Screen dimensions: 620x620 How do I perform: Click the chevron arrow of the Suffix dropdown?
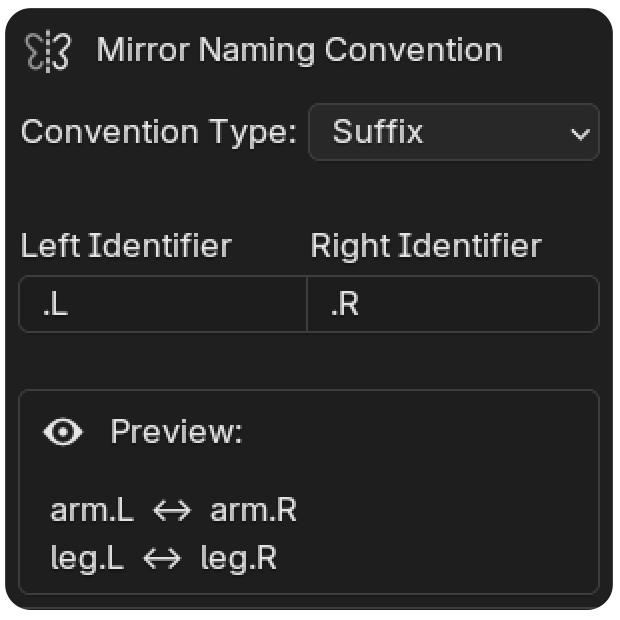[580, 134]
